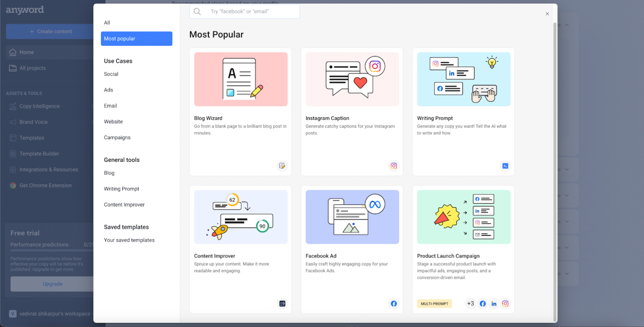644x327 pixels.
Task: Open the Ads use case
Action: click(x=109, y=90)
